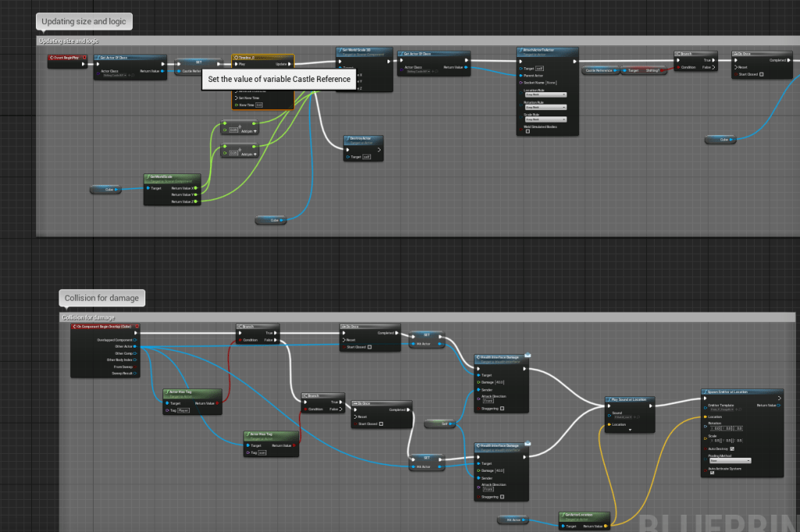Click the 'Collision for damage' comment bubble
The width and height of the screenshot is (800, 532).
(102, 298)
